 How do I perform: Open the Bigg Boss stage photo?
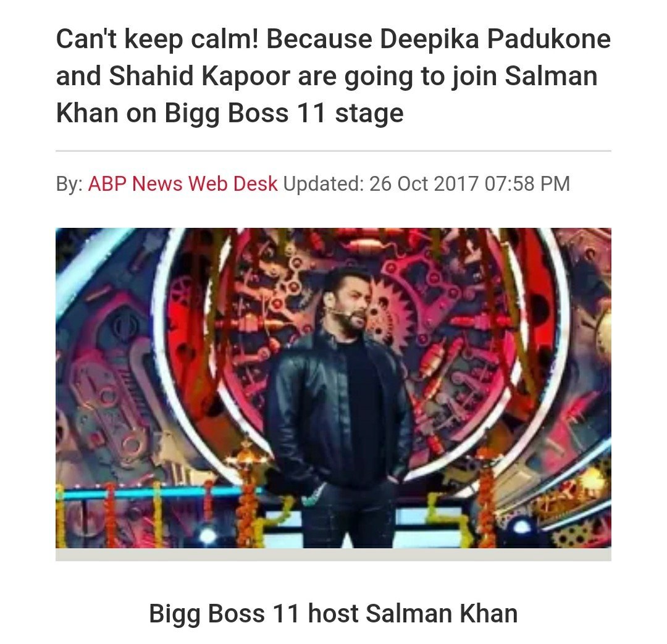tap(333, 388)
